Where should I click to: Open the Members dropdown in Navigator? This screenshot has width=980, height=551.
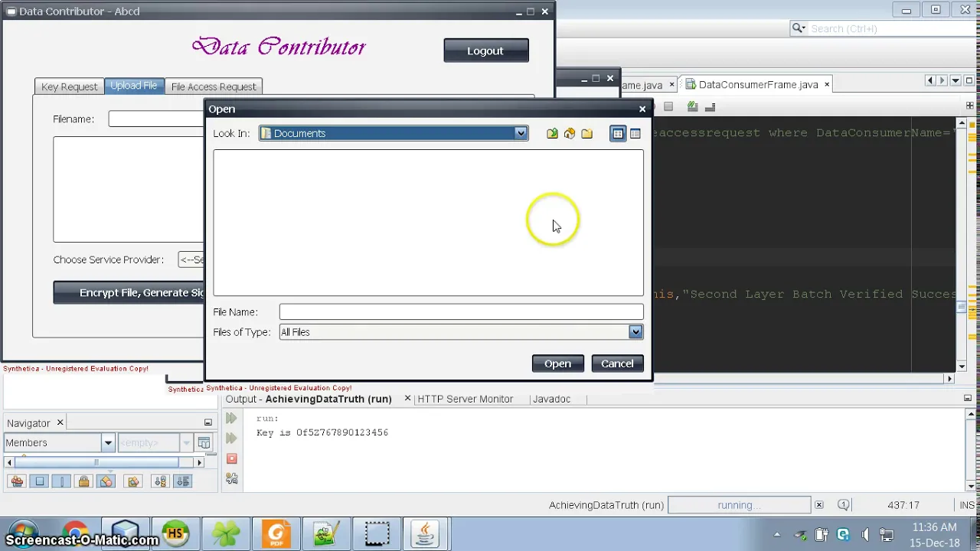[108, 442]
